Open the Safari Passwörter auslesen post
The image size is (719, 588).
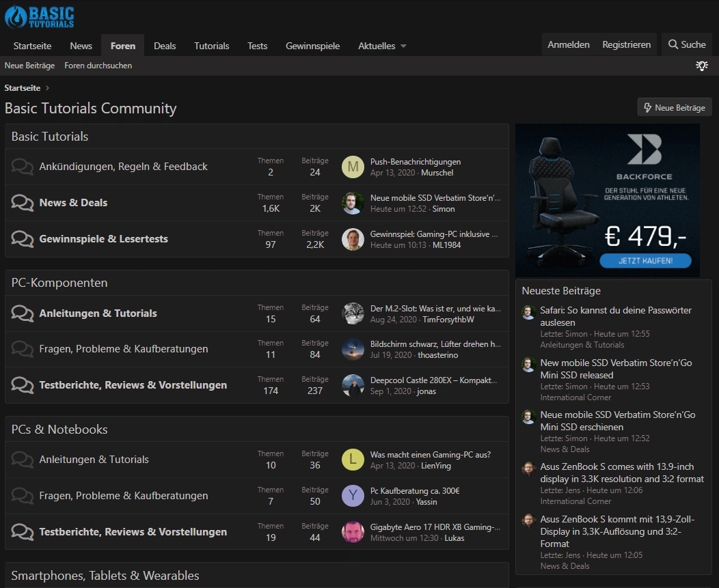click(615, 316)
